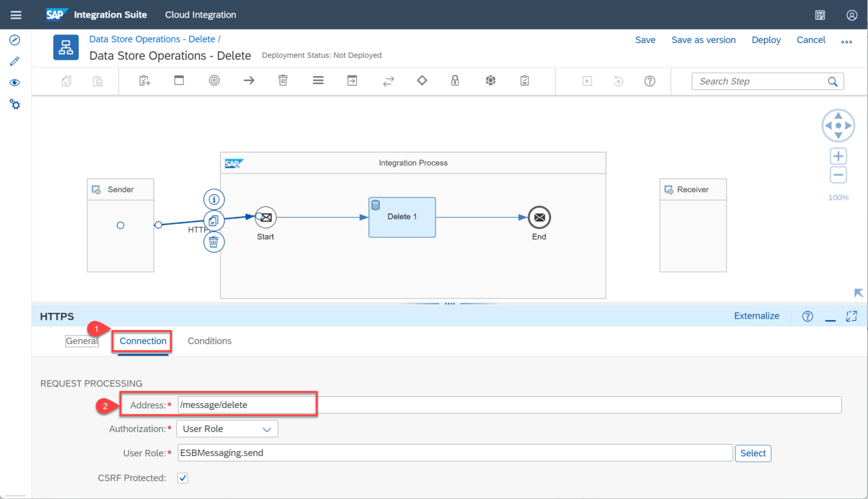Click the canvas pan navigation control
This screenshot has height=499, width=868.
click(839, 126)
